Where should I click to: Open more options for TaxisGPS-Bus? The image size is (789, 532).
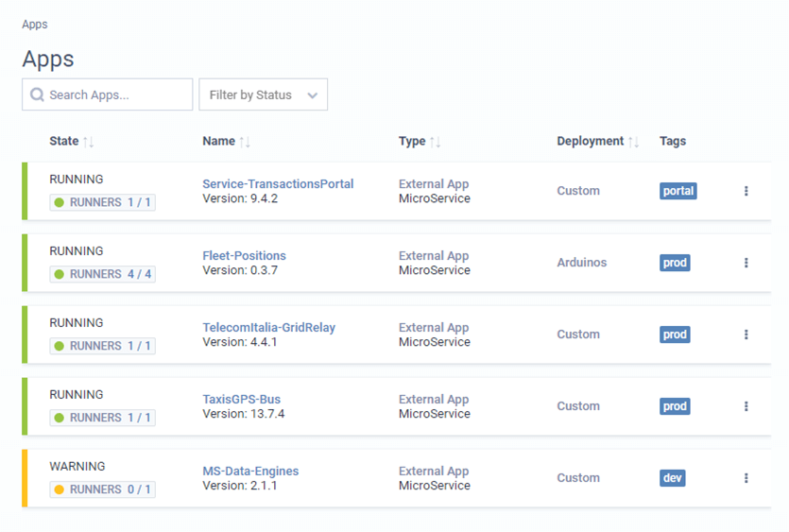click(x=746, y=406)
